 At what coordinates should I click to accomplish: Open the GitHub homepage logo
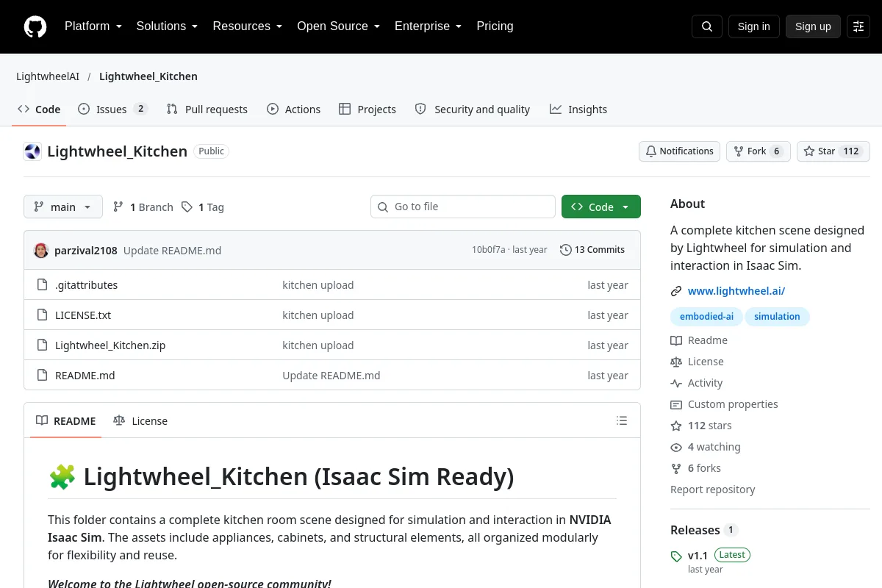(35, 26)
